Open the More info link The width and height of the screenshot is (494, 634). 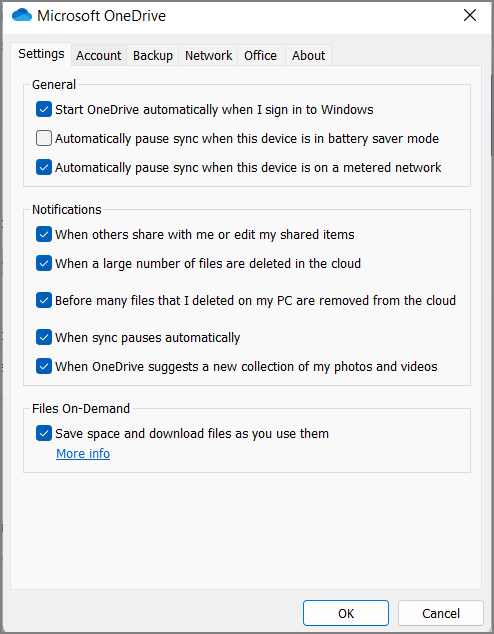coord(83,454)
